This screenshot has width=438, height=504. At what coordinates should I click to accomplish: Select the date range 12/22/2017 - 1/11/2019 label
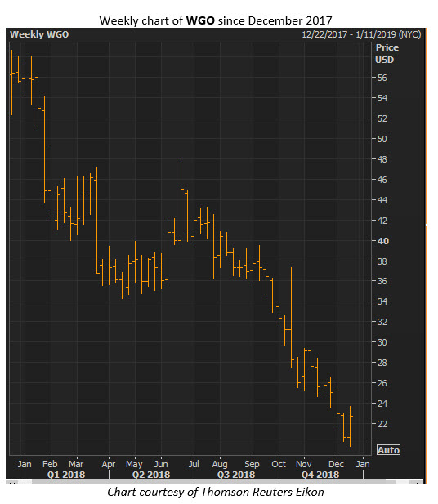coord(361,34)
